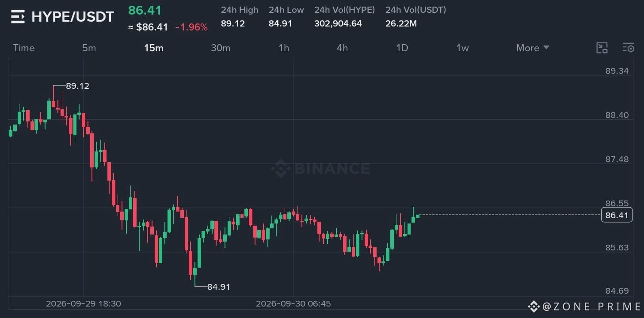Image resolution: width=644 pixels, height=318 pixels.
Task: Click the 84.91 low marker on chart
Action: (x=219, y=287)
